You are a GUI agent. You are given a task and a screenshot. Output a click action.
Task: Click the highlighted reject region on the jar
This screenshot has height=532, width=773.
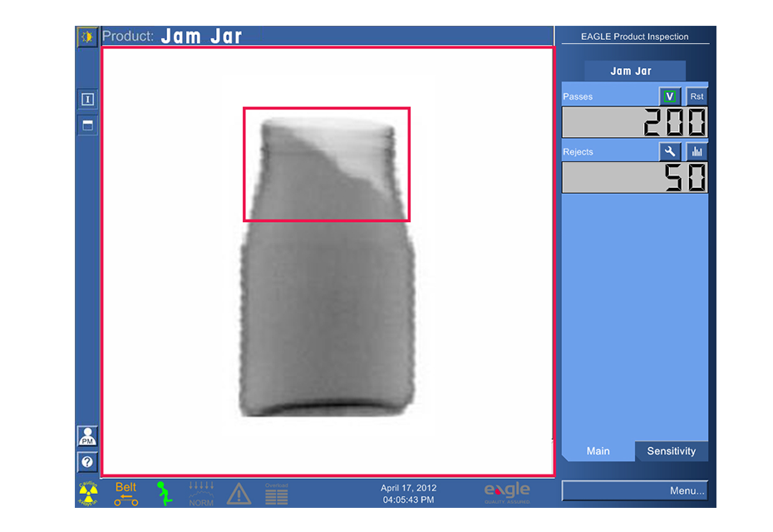326,164
